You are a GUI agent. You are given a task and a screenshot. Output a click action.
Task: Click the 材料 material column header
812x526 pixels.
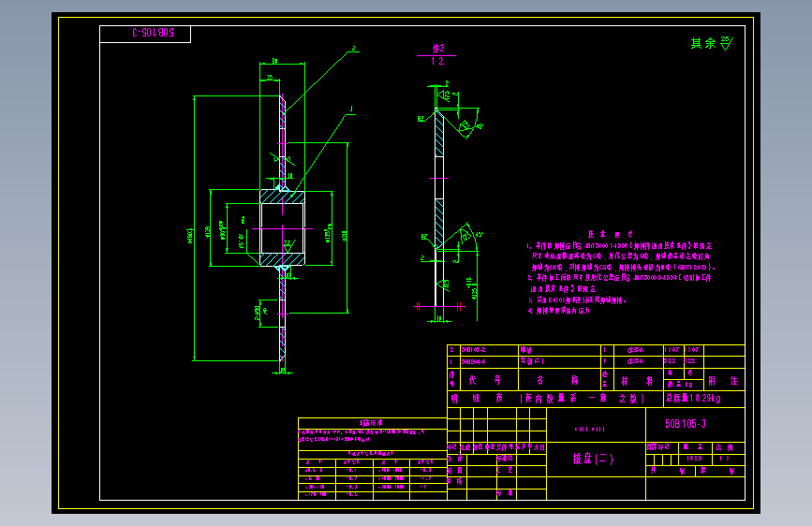click(x=637, y=381)
